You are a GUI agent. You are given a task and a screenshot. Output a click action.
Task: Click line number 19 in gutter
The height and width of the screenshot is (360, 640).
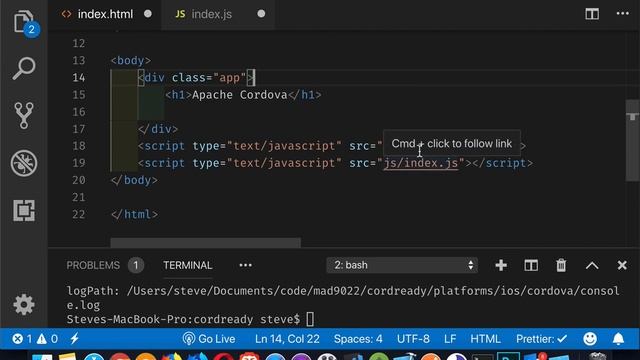coord(79,163)
